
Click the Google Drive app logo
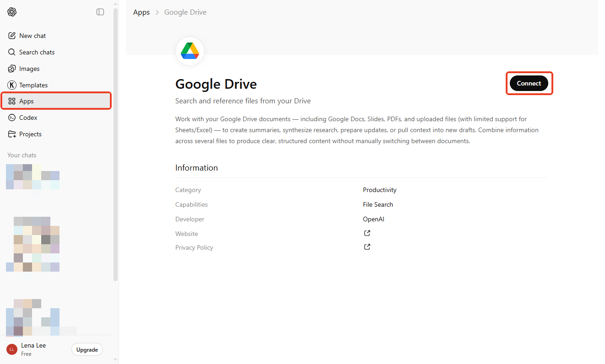point(189,51)
